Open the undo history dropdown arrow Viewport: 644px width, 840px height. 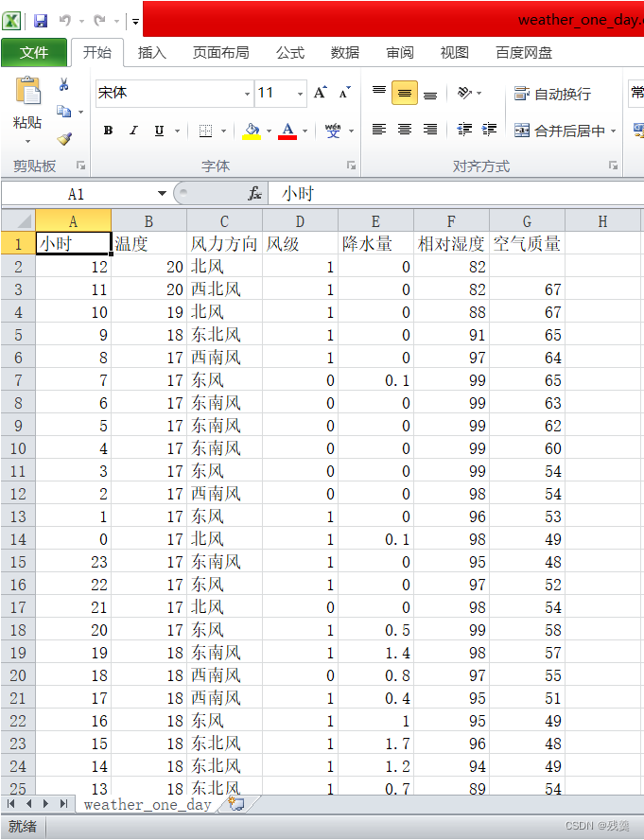pyautogui.click(x=82, y=22)
